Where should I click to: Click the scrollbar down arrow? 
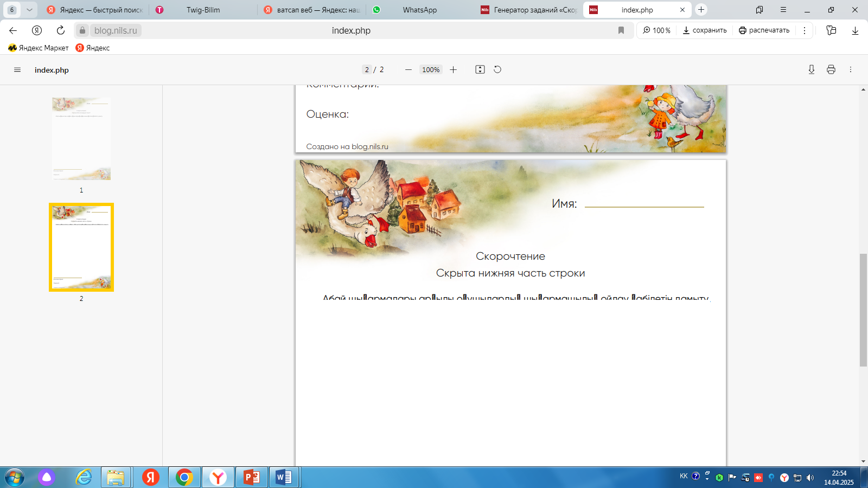tap(863, 462)
